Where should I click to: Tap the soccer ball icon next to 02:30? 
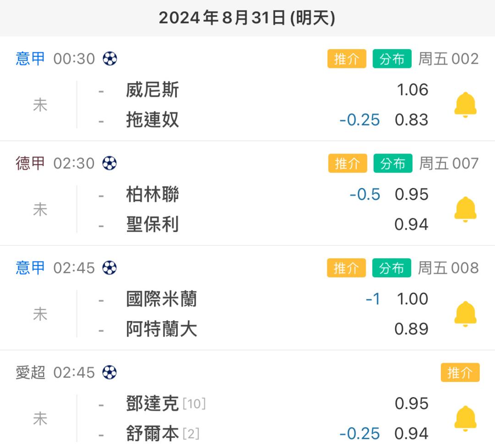(110, 163)
